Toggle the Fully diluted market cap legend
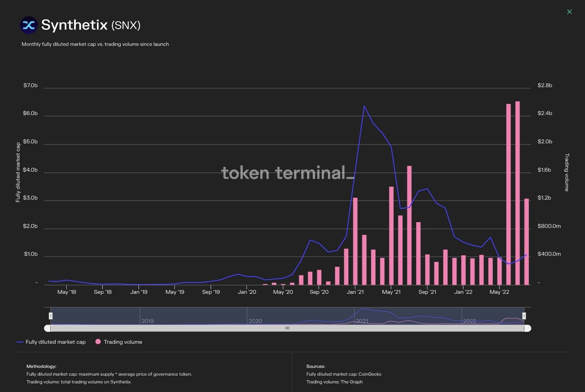 click(x=51, y=342)
